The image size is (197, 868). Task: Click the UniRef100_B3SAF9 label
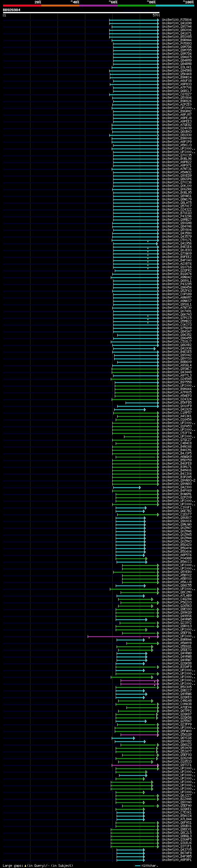[176, 667]
